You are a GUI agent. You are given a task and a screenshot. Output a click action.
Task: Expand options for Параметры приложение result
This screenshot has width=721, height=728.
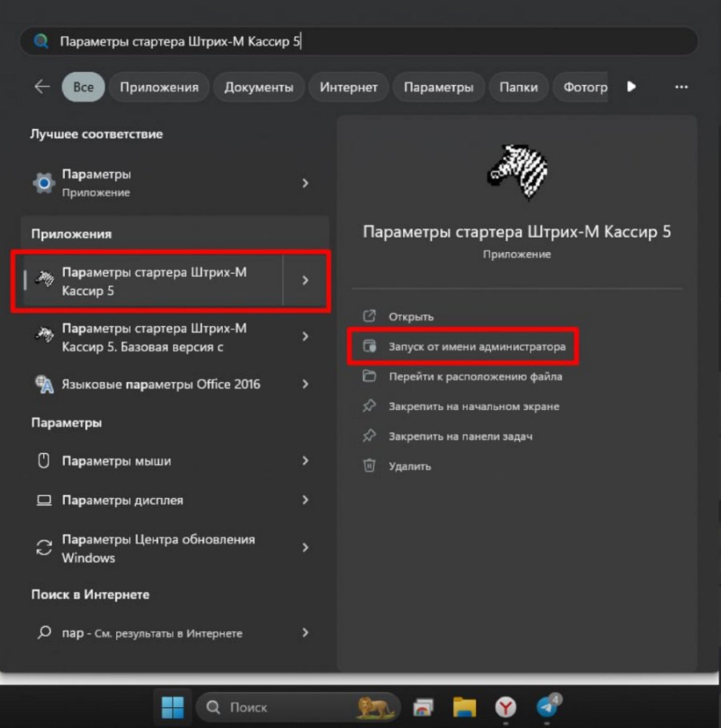click(305, 183)
